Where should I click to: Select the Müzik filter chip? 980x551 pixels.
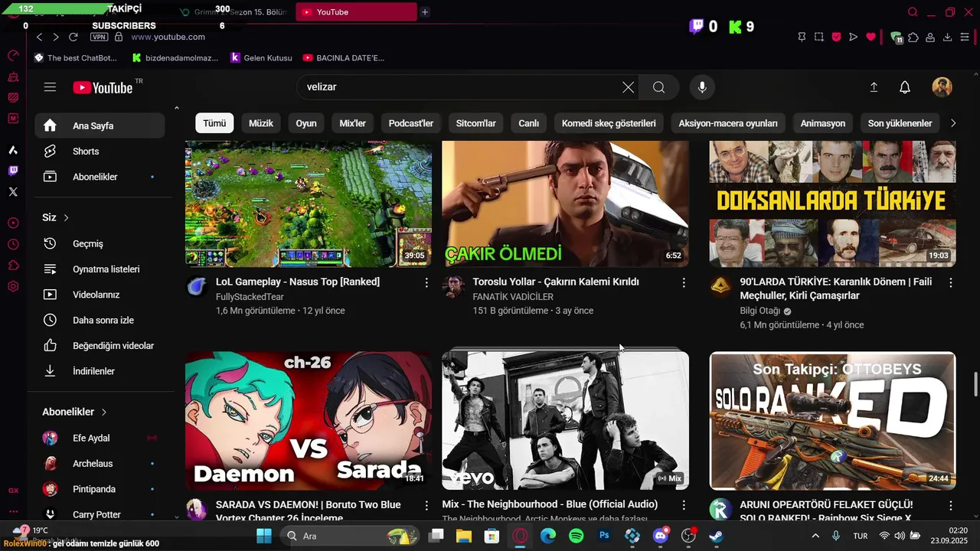[261, 123]
